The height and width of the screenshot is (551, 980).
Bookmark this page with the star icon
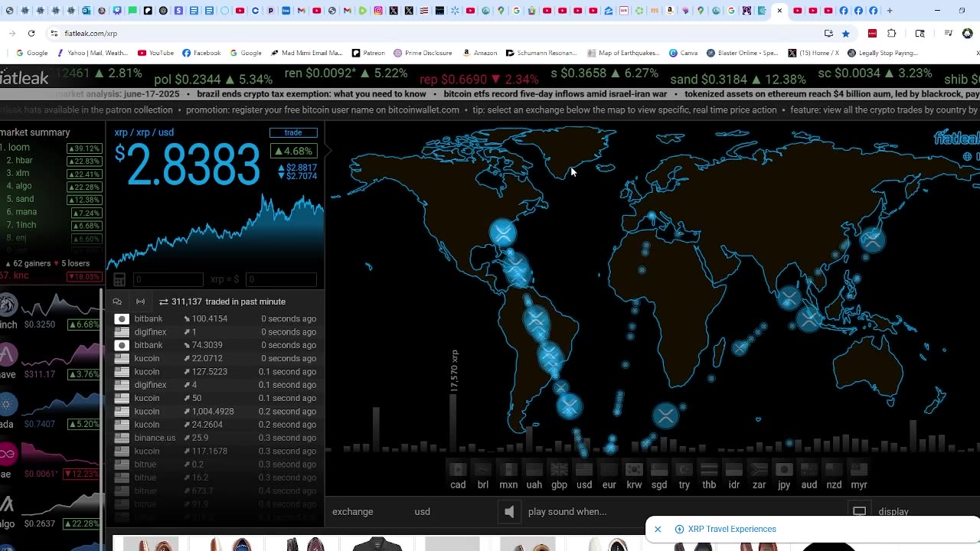pyautogui.click(x=846, y=34)
